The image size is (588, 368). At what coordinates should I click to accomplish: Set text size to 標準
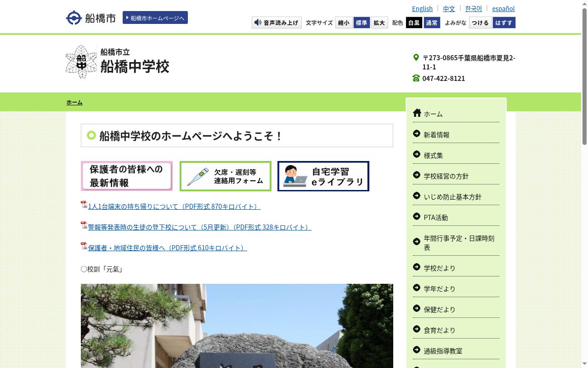click(x=362, y=23)
